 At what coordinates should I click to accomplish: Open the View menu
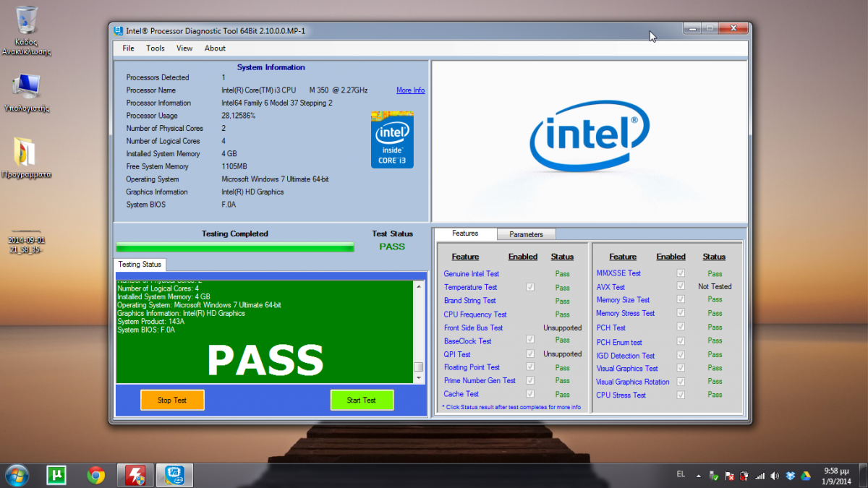click(x=184, y=48)
